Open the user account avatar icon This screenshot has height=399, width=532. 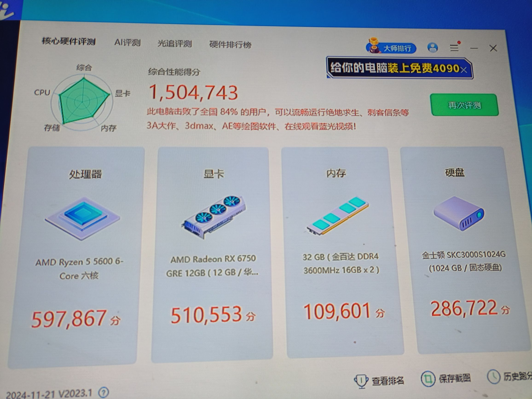[x=433, y=48]
